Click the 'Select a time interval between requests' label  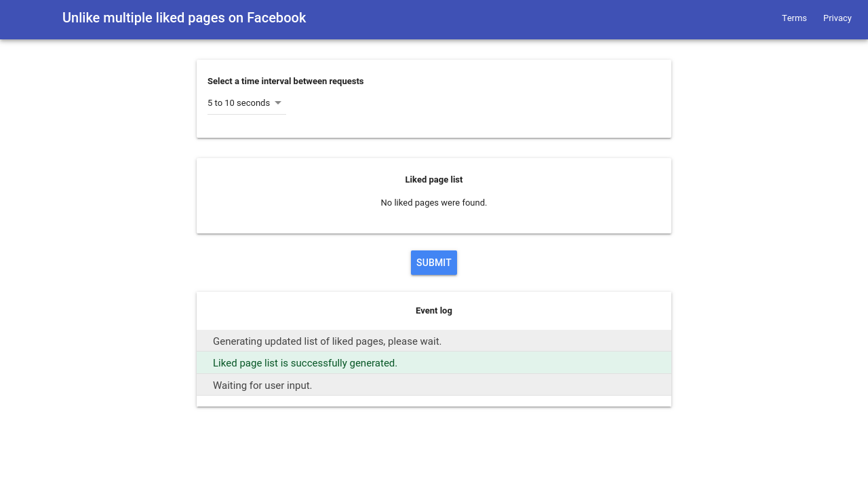point(285,81)
